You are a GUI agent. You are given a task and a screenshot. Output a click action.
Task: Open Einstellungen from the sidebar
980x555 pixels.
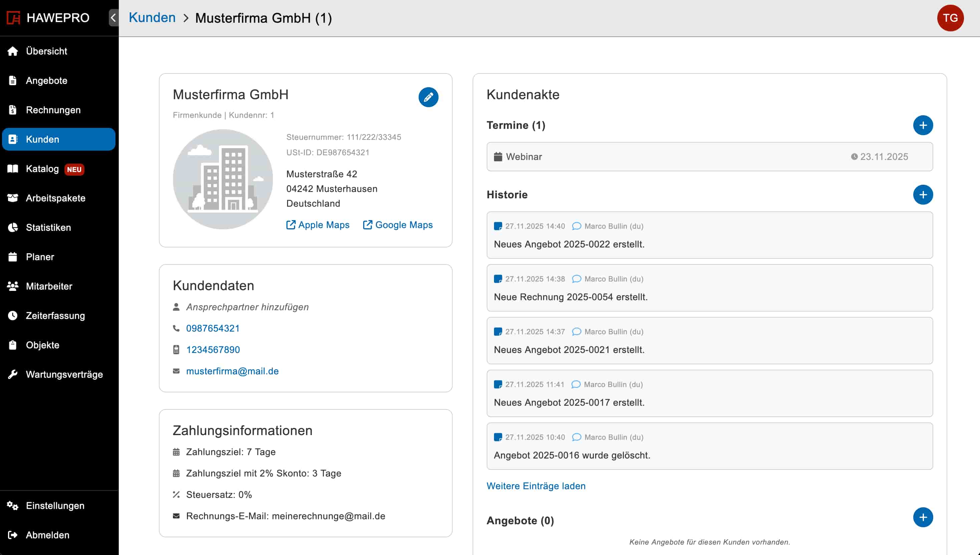[55, 506]
